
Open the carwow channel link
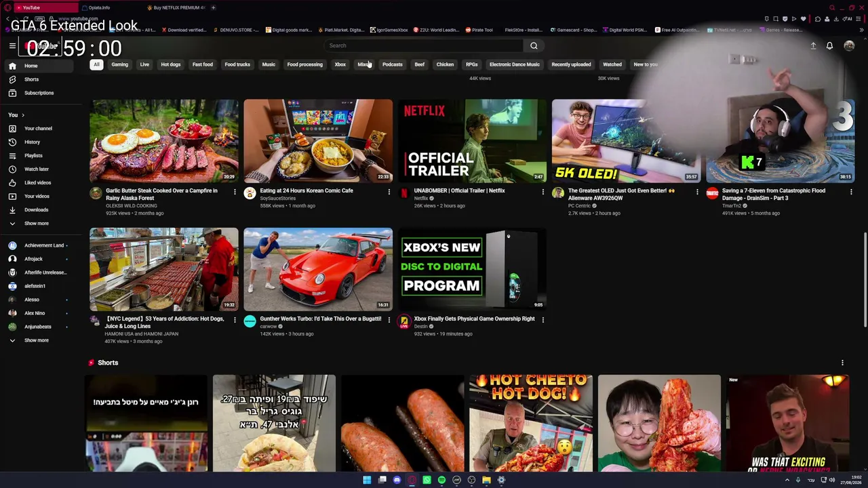pos(269,327)
